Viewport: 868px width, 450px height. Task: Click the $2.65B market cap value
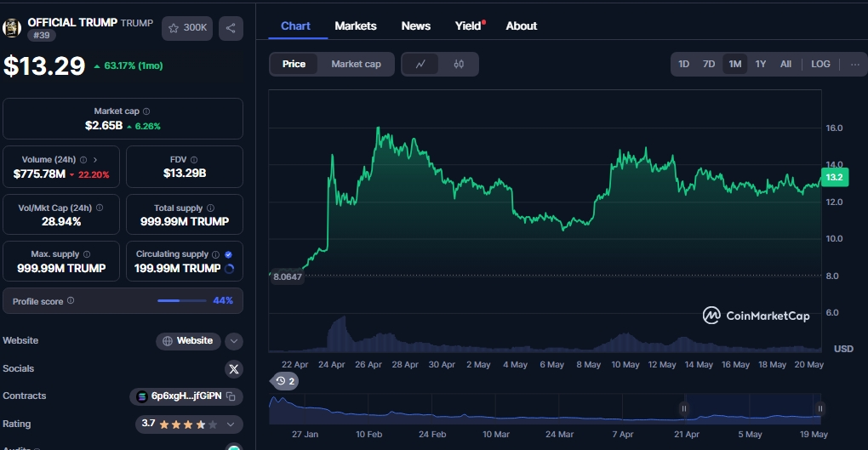pos(104,126)
